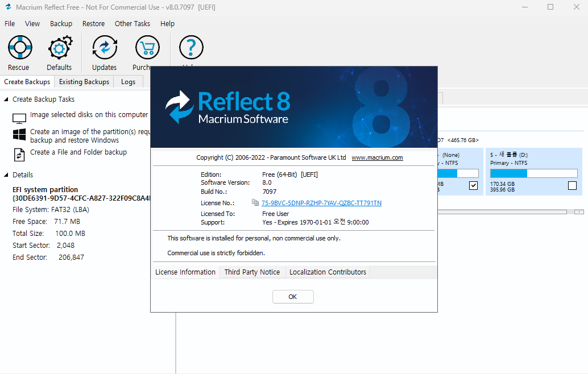Select the Localization Contributors tab
Image resolution: width=588 pixels, height=374 pixels.
[328, 272]
